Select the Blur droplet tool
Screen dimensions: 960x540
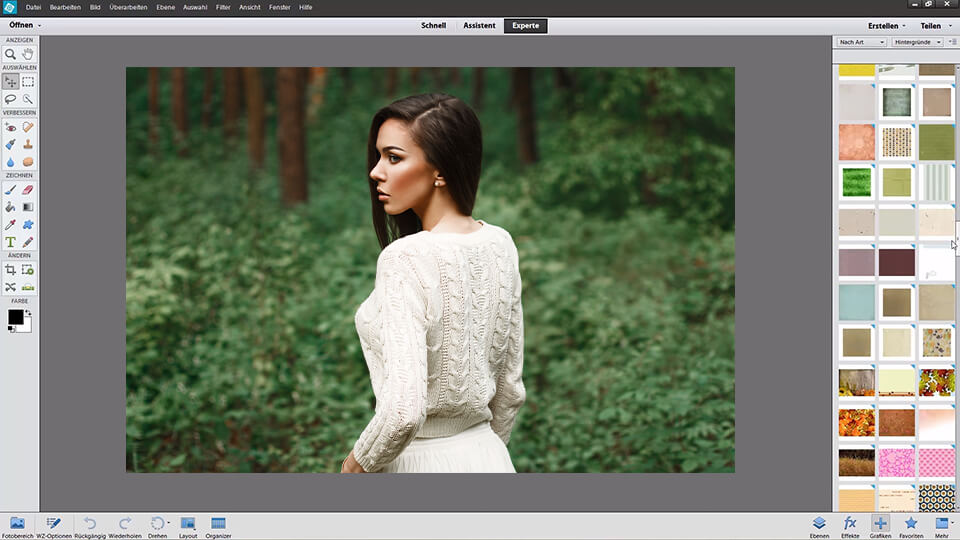coord(10,162)
